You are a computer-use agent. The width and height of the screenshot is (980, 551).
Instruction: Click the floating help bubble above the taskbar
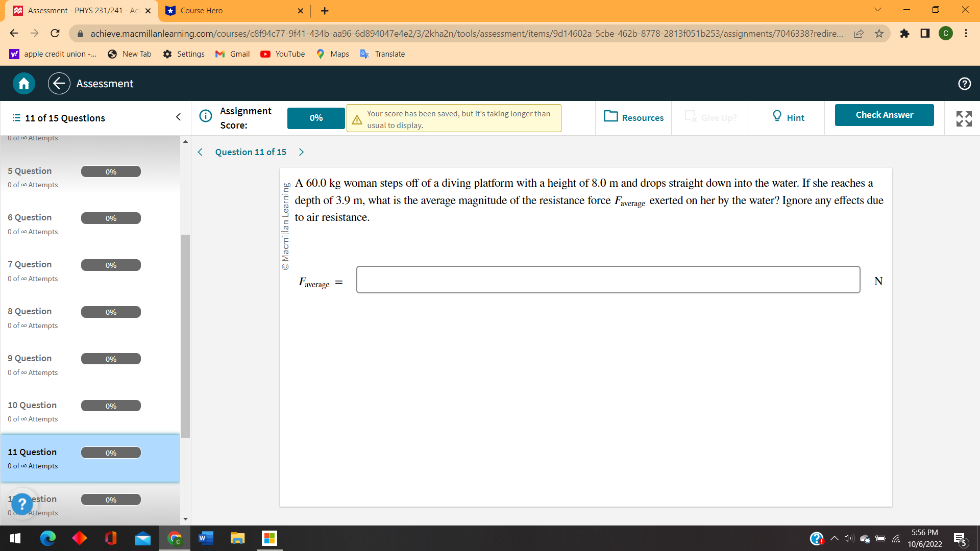pyautogui.click(x=22, y=504)
